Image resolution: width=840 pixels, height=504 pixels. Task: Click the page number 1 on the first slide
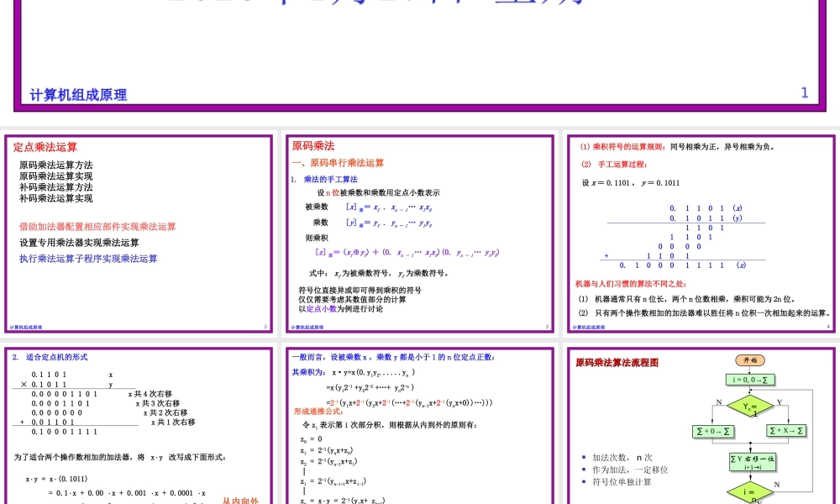[804, 91]
